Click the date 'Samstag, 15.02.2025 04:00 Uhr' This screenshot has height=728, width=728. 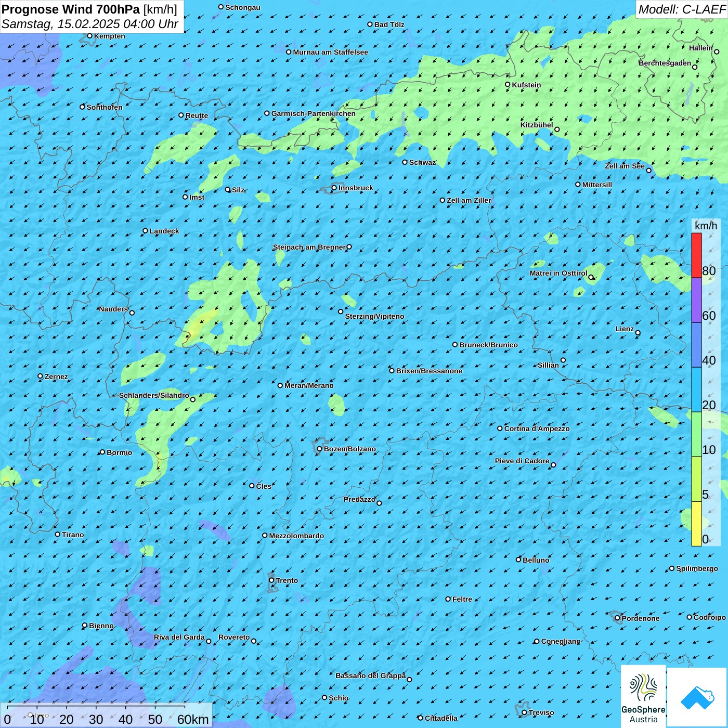[x=90, y=24]
